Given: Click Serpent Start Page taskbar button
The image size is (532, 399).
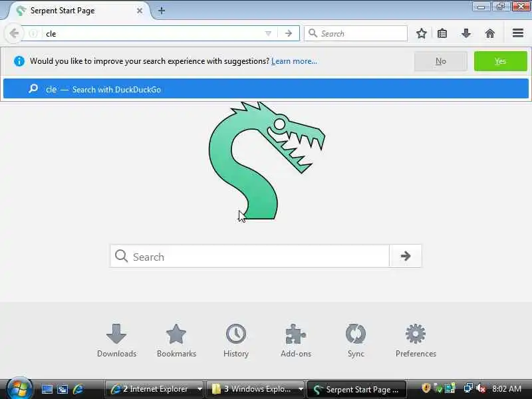Looking at the screenshot, I should (x=356, y=389).
